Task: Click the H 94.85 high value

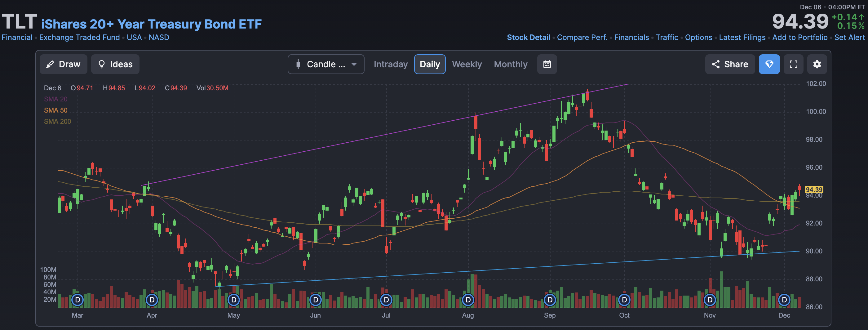Action: coord(114,88)
